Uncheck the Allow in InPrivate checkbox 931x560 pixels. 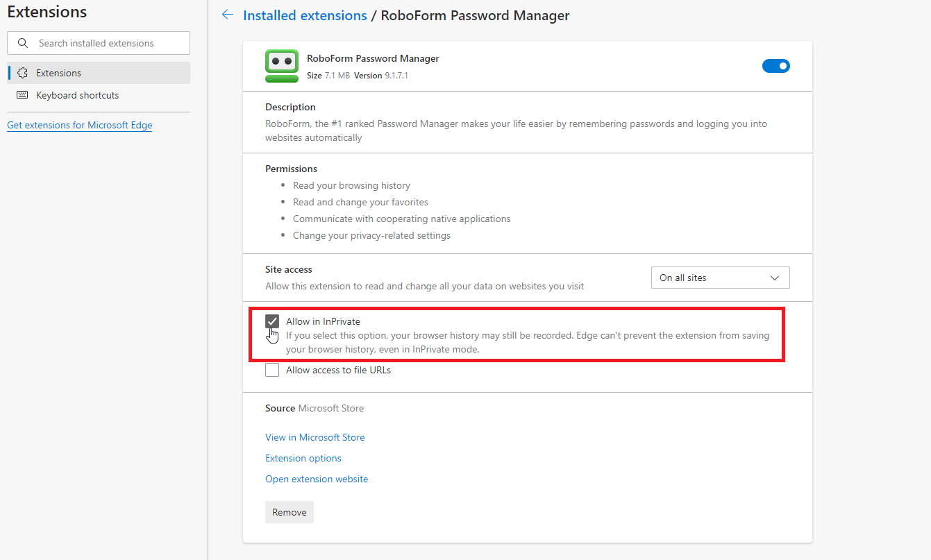pos(272,321)
